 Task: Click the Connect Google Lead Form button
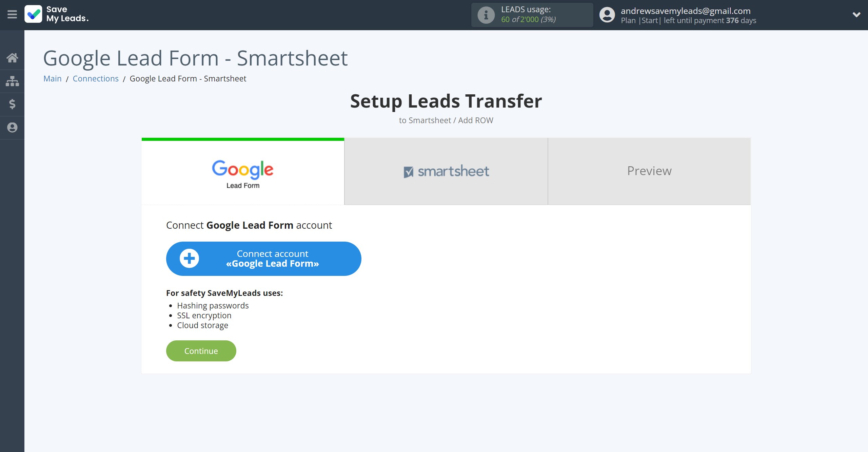[264, 259]
